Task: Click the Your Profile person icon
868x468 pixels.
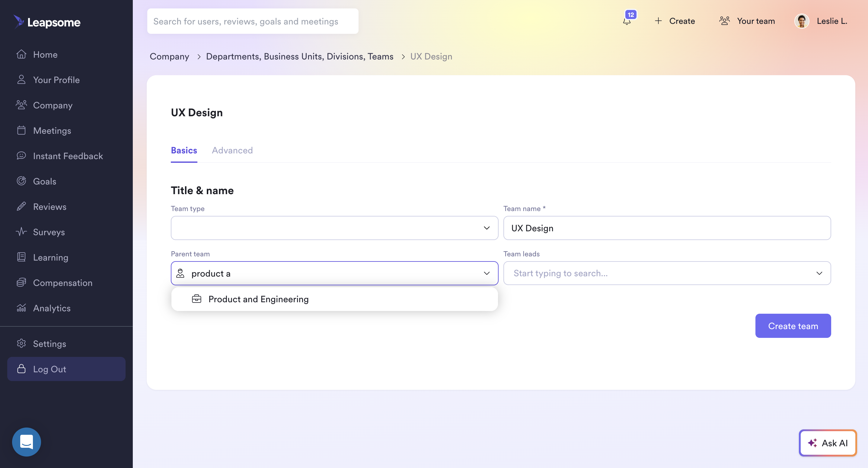Action: [21, 80]
